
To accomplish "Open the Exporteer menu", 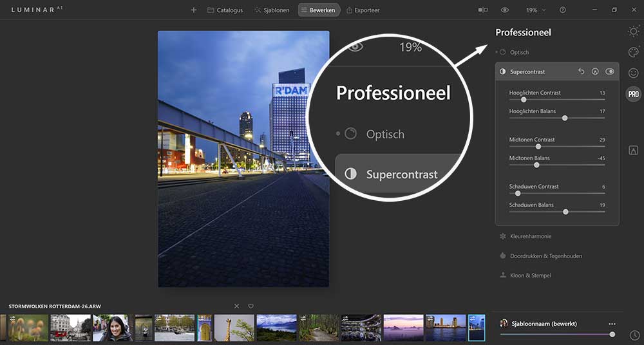I will click(x=363, y=10).
